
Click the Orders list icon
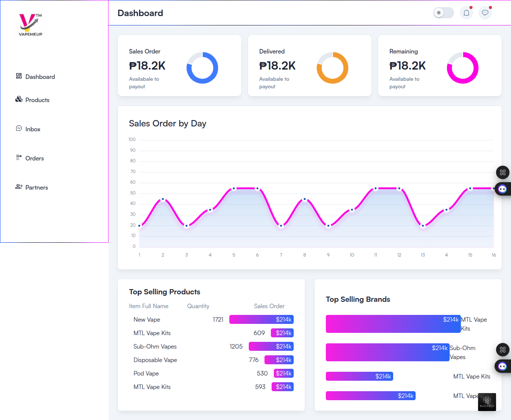point(19,157)
